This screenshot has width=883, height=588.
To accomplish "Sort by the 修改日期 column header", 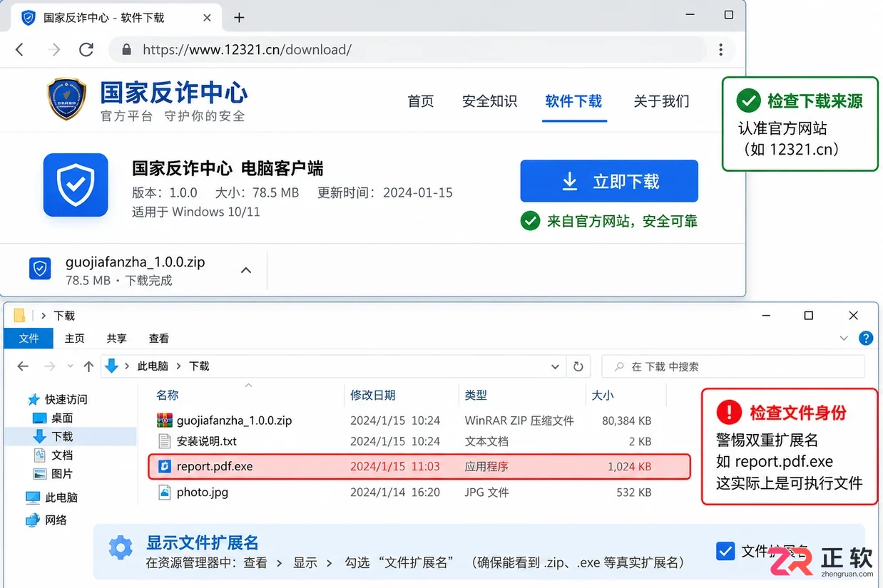I will point(372,395).
